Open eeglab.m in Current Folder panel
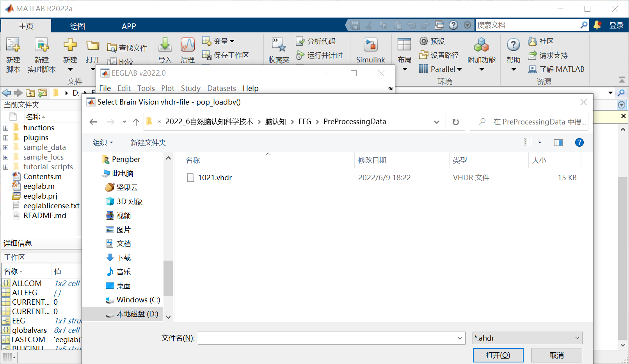Screen dimensions: 629x364 pos(39,186)
